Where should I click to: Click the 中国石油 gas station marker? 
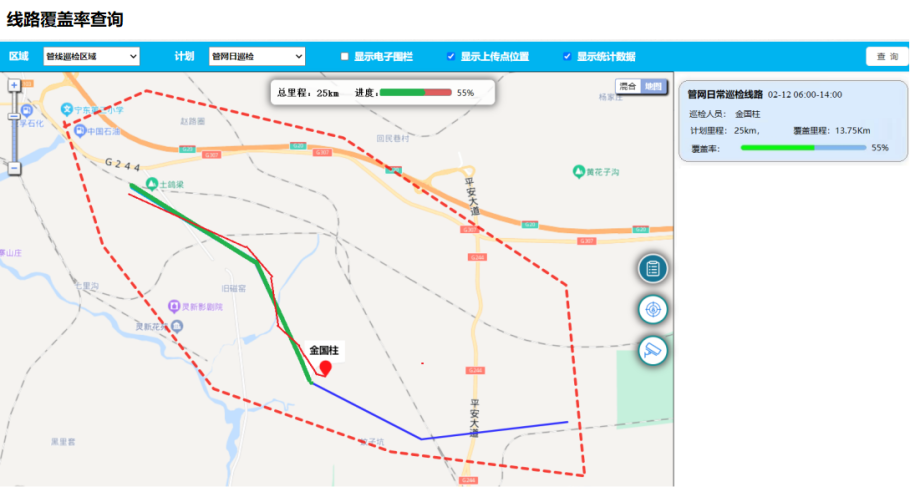point(79,131)
